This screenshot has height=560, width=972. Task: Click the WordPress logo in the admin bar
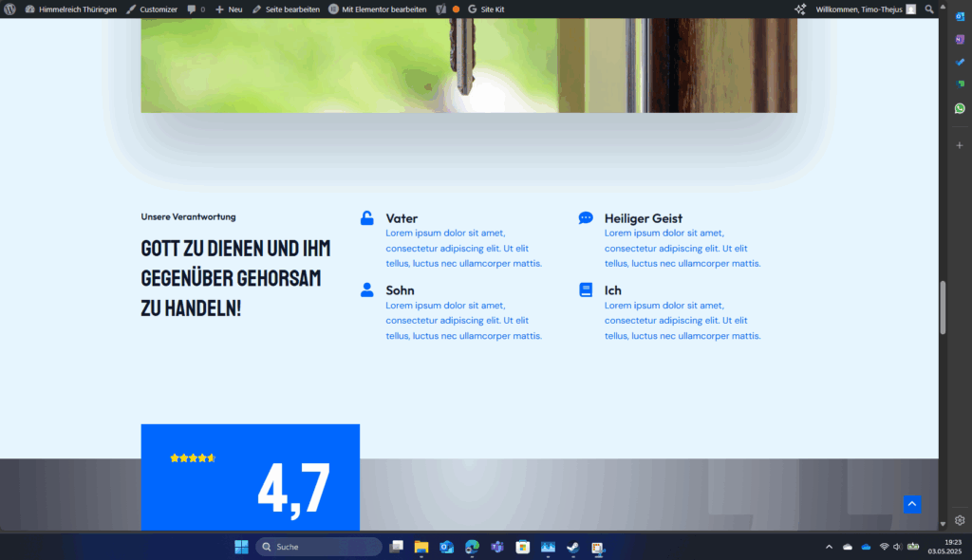coord(9,9)
